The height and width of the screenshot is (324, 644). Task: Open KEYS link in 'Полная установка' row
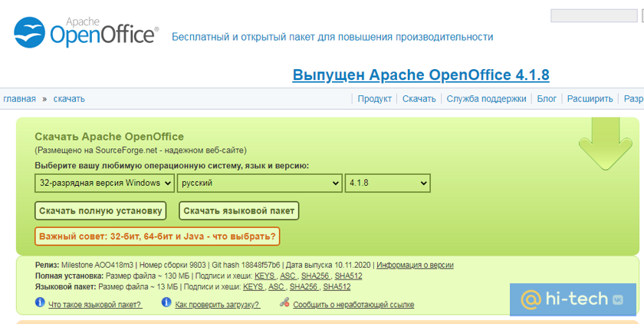coord(265,276)
